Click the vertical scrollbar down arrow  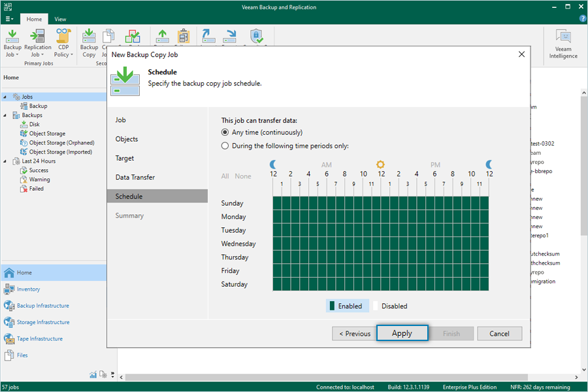tap(584, 370)
